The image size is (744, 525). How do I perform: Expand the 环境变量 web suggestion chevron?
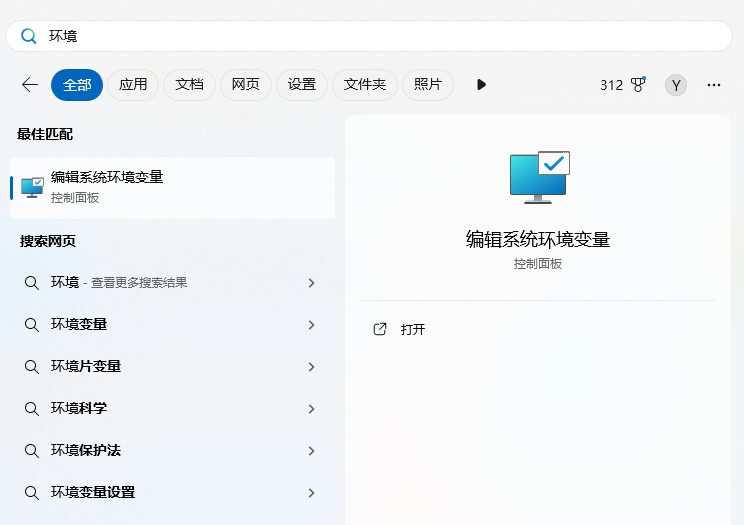311,325
